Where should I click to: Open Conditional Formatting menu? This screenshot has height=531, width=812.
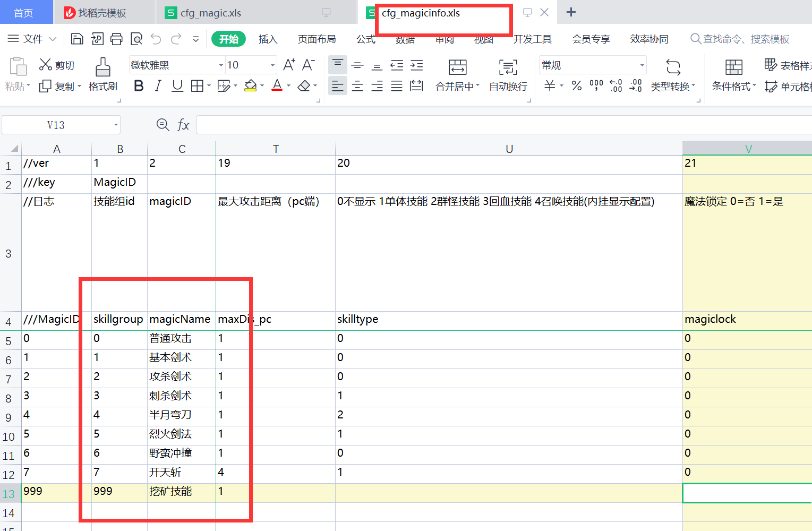tap(734, 75)
